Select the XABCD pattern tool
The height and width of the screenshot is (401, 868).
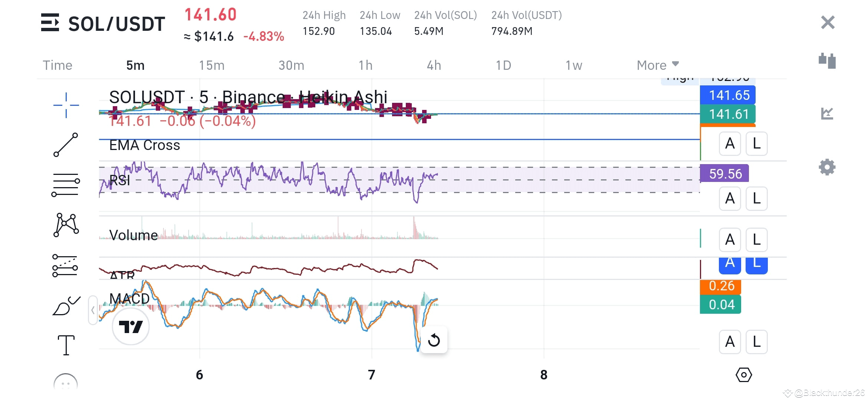(x=66, y=225)
